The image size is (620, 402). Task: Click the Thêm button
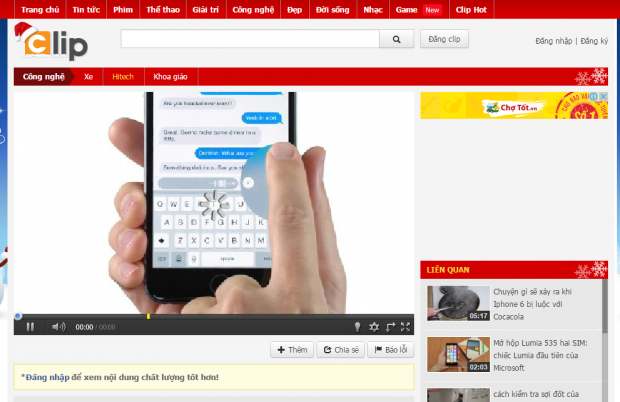pos(291,350)
